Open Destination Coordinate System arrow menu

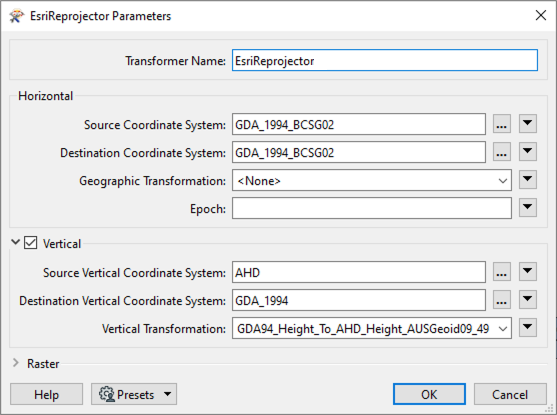528,152
